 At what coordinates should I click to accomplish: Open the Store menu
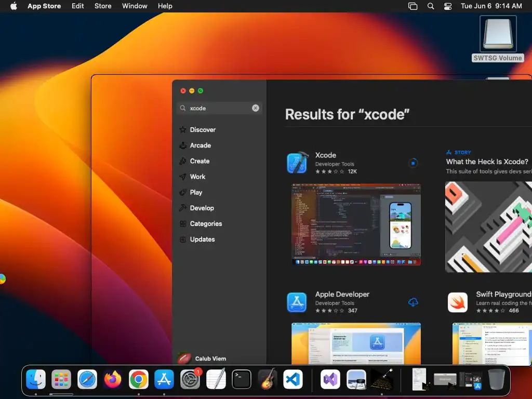pyautogui.click(x=103, y=6)
